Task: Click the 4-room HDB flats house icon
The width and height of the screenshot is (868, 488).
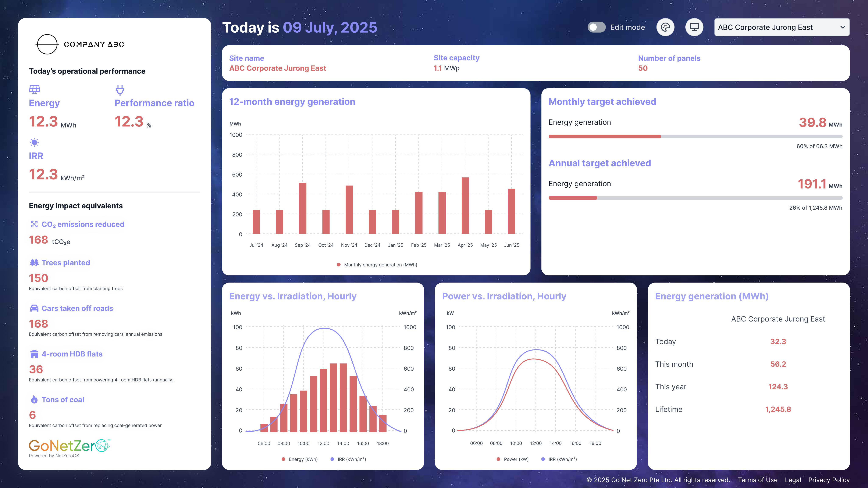Action: pyautogui.click(x=34, y=354)
